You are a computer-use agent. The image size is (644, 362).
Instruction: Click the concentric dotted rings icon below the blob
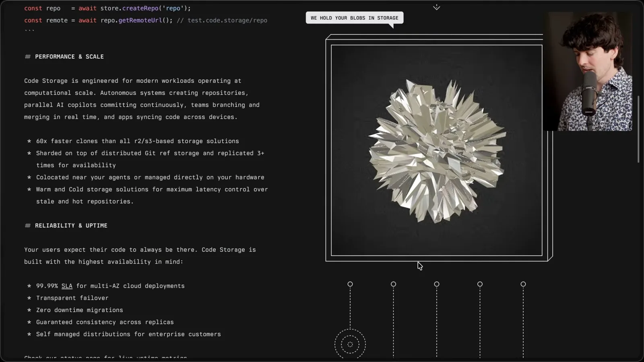[x=350, y=344]
